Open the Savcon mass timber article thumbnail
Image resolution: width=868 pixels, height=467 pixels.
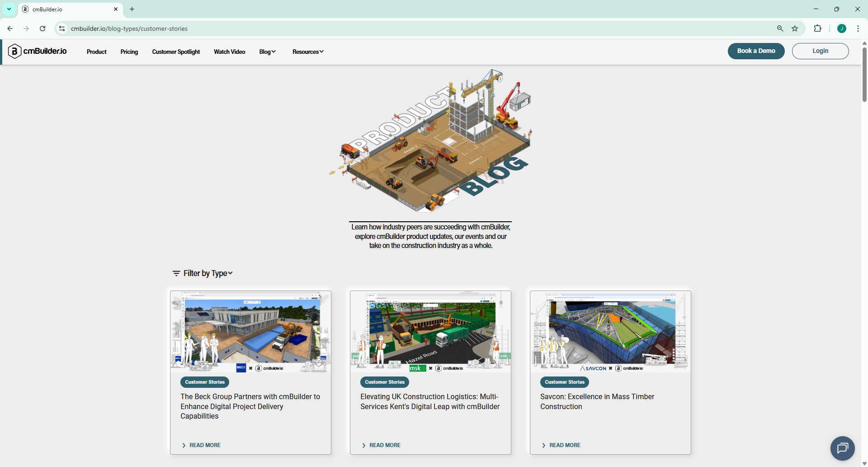click(610, 332)
